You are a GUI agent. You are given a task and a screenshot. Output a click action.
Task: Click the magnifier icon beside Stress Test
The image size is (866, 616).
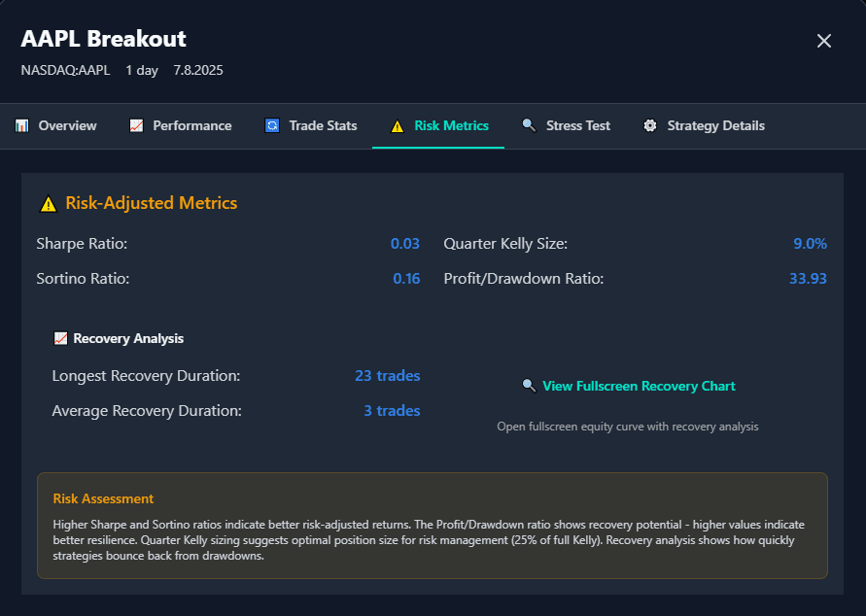point(529,126)
